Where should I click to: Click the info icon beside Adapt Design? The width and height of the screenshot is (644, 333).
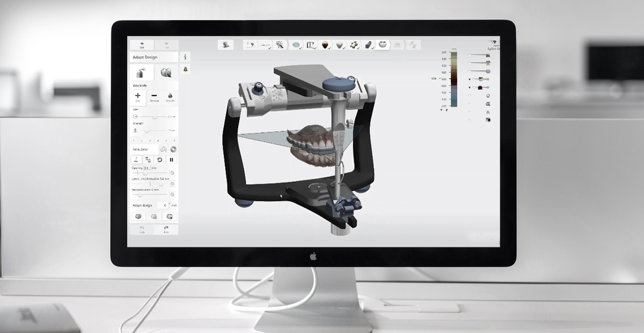click(185, 57)
